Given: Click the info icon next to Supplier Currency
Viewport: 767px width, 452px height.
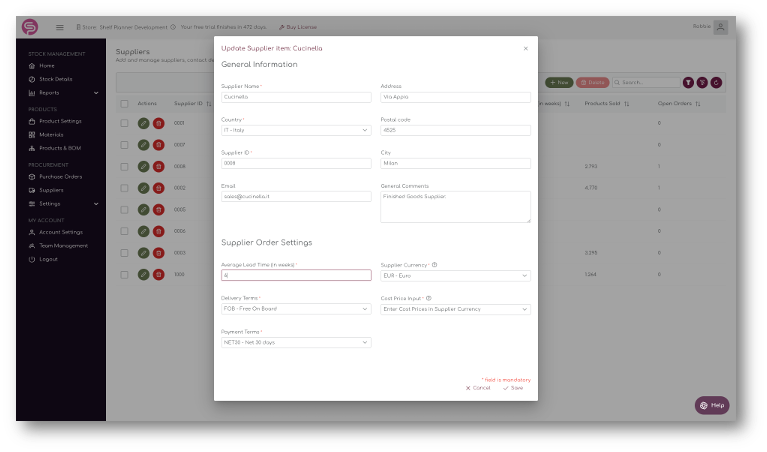Looking at the screenshot, I should click(x=434, y=265).
